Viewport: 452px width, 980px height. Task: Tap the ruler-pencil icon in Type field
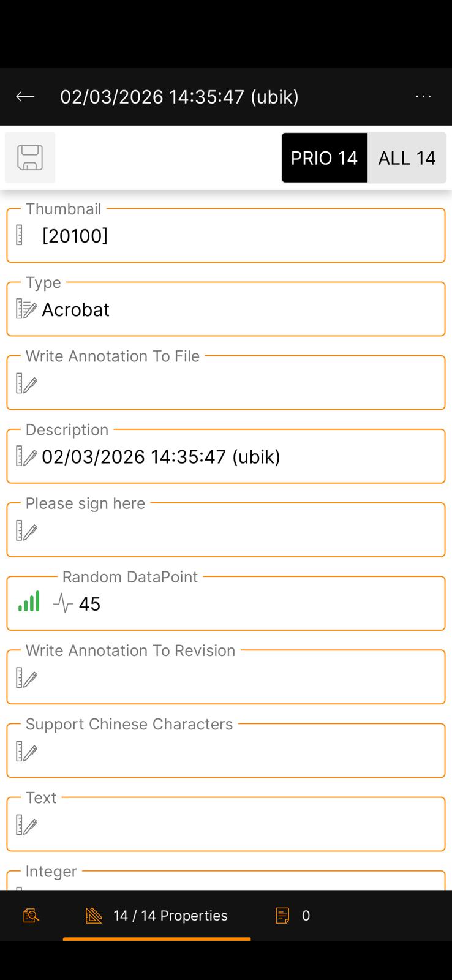tap(26, 309)
